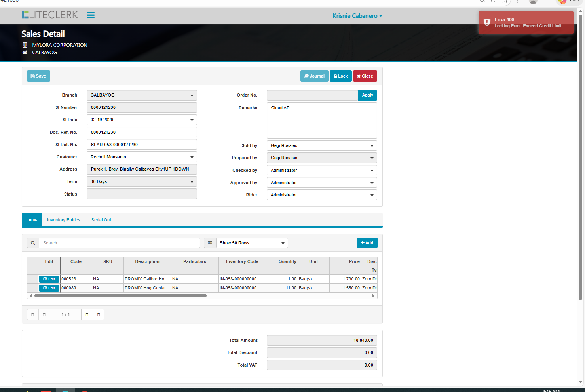This screenshot has width=585, height=392.
Task: Click the Order No. input field
Action: (312, 95)
